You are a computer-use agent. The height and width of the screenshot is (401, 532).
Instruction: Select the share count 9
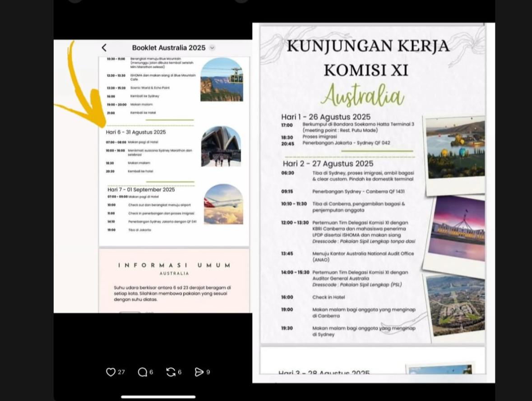208,372
